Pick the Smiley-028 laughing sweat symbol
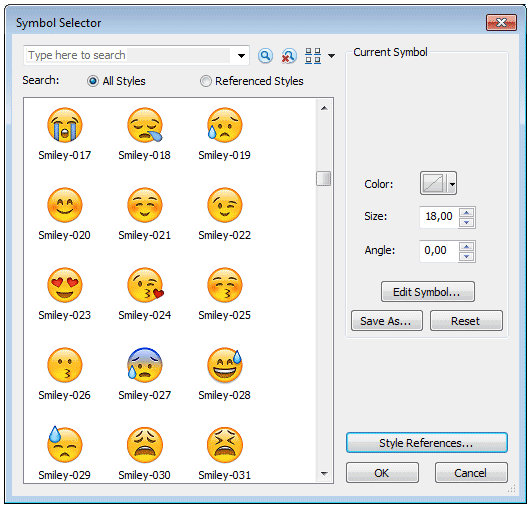The height and width of the screenshot is (506, 530). (x=225, y=365)
